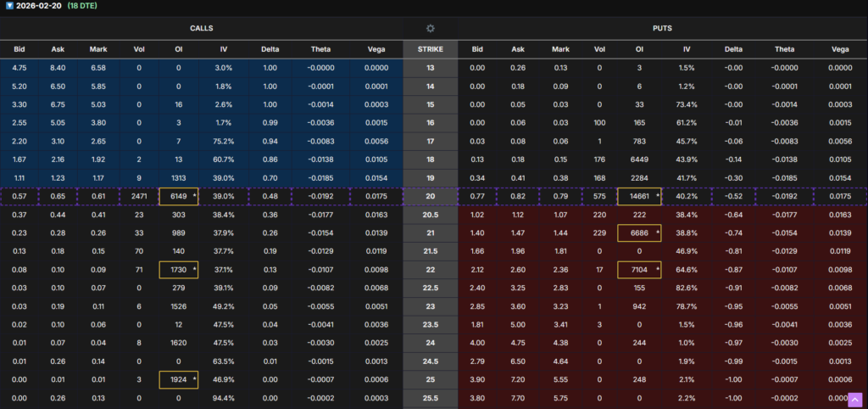
Task: Click the STRIKE column header
Action: point(431,49)
